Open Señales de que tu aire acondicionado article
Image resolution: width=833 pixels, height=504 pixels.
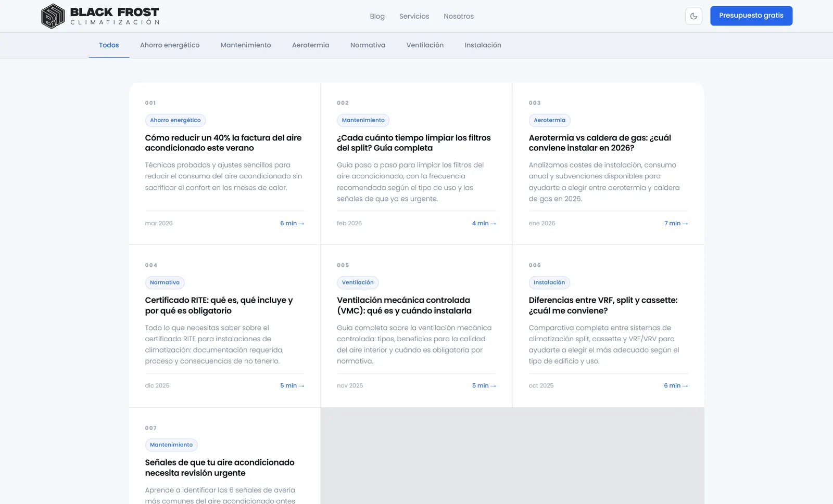[220, 468]
